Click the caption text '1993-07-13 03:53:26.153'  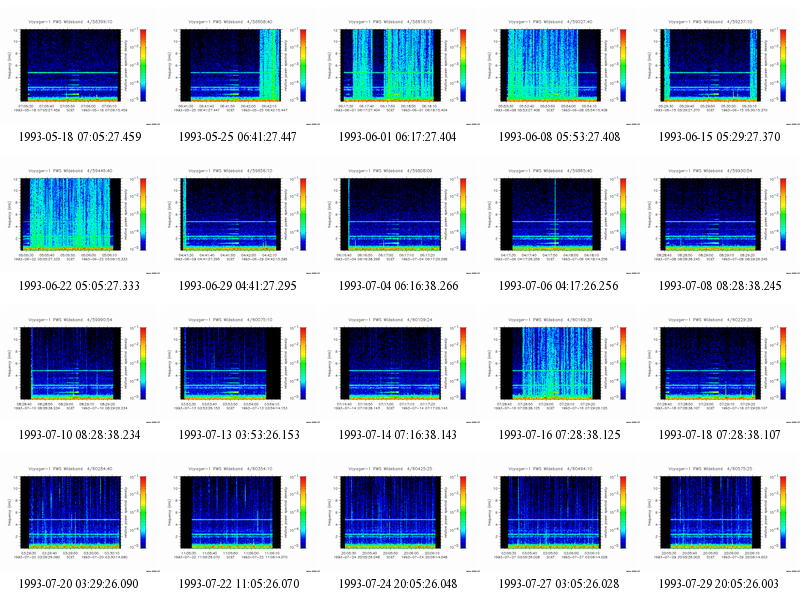click(x=239, y=435)
